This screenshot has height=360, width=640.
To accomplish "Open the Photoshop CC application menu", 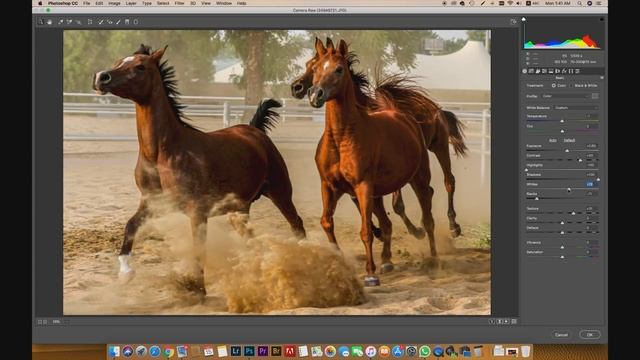I will 63,3.
